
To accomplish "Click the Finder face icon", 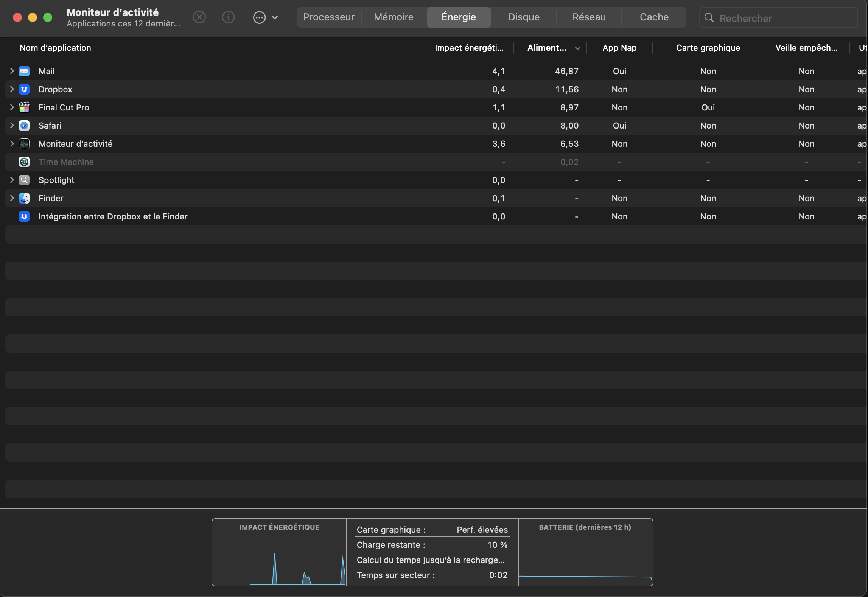I will click(24, 198).
